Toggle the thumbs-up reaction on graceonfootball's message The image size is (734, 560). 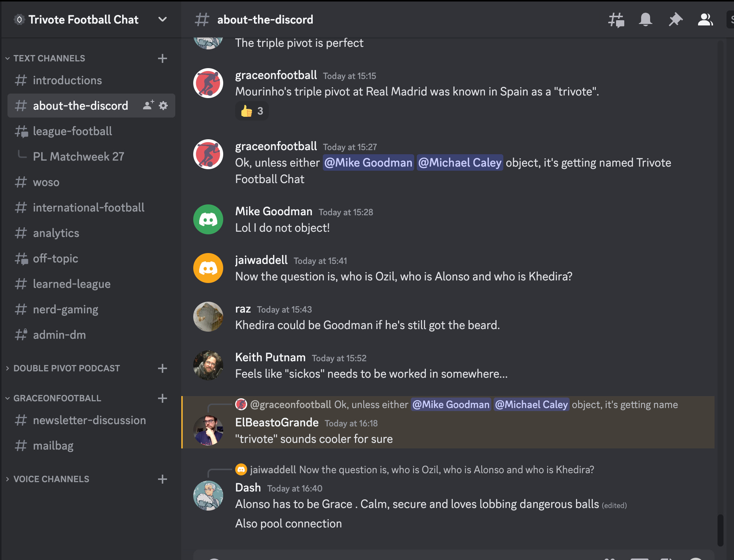click(x=252, y=111)
